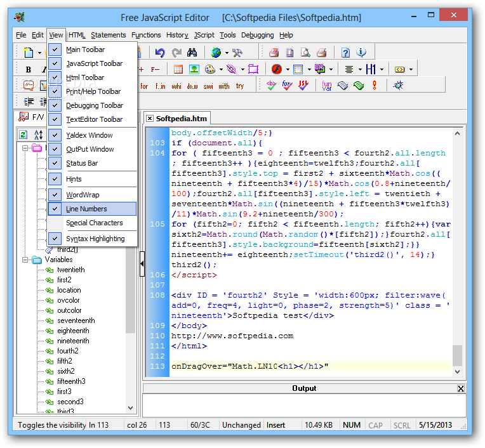The height and width of the screenshot is (448, 485).
Task: Select the 'nineteenth' variable in tree
Action: point(73,341)
